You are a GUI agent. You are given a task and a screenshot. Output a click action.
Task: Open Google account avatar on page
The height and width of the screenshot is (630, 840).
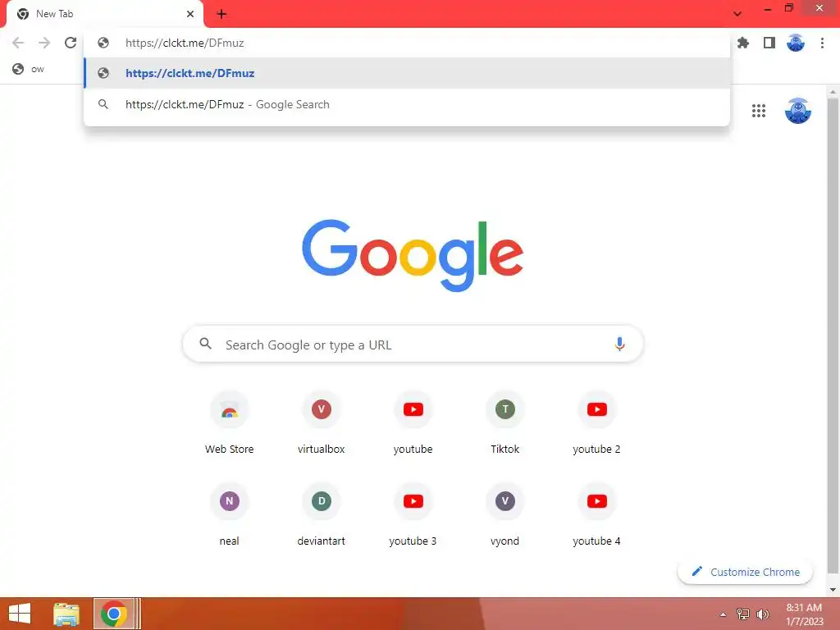click(x=797, y=111)
